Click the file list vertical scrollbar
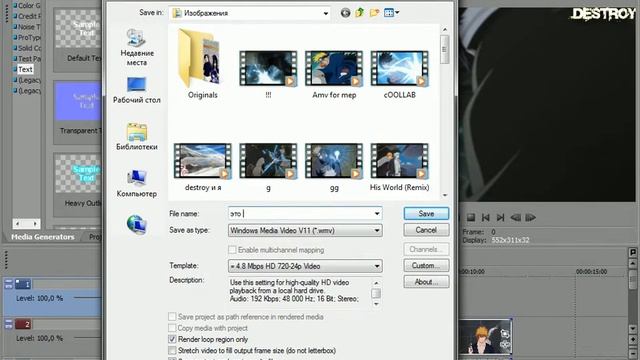The width and height of the screenshot is (640, 360). tap(444, 112)
